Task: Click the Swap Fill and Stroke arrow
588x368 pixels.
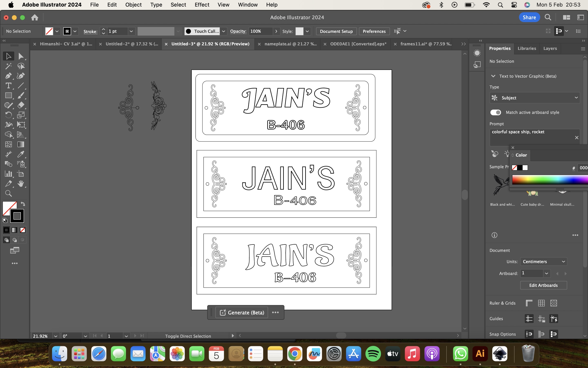Action: (23, 204)
